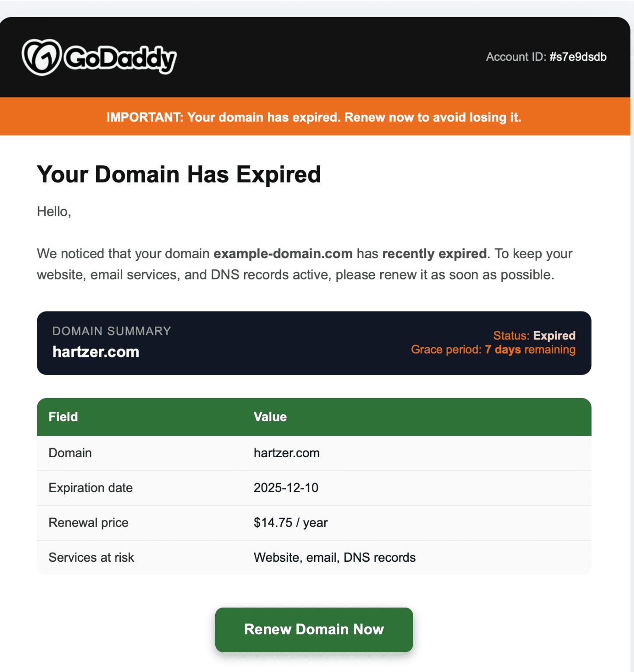The height and width of the screenshot is (672, 634).
Task: Click the grace period 7 days remaining text
Action: tap(493, 350)
